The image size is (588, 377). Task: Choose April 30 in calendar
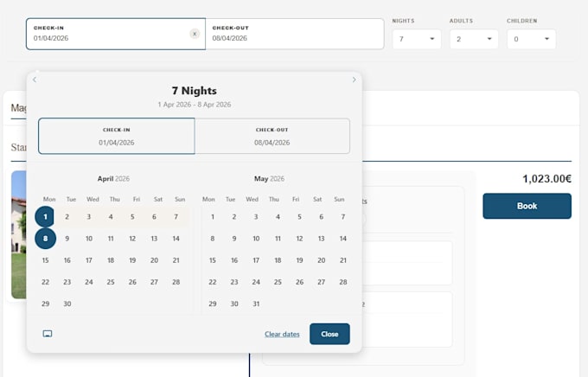pos(67,304)
